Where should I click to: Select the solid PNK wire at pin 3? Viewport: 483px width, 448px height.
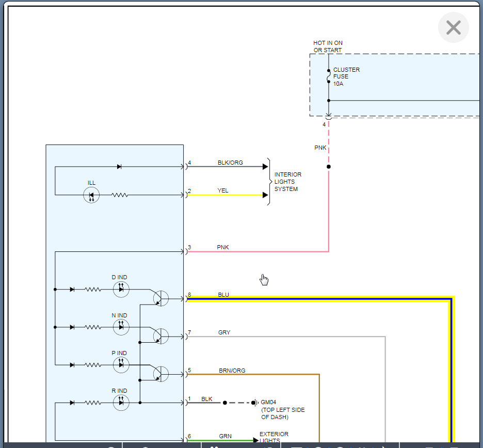(x=257, y=252)
